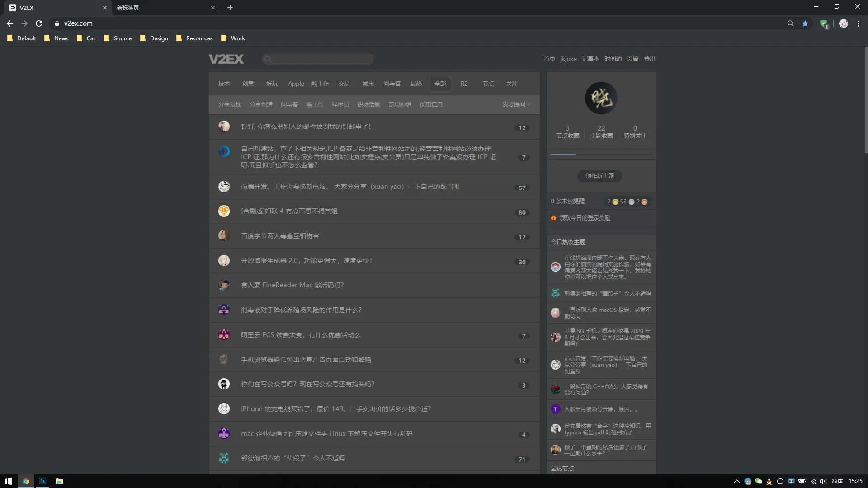Screen dimensions: 868x488
Task: Click the green shield extension icon
Action: click(824, 23)
